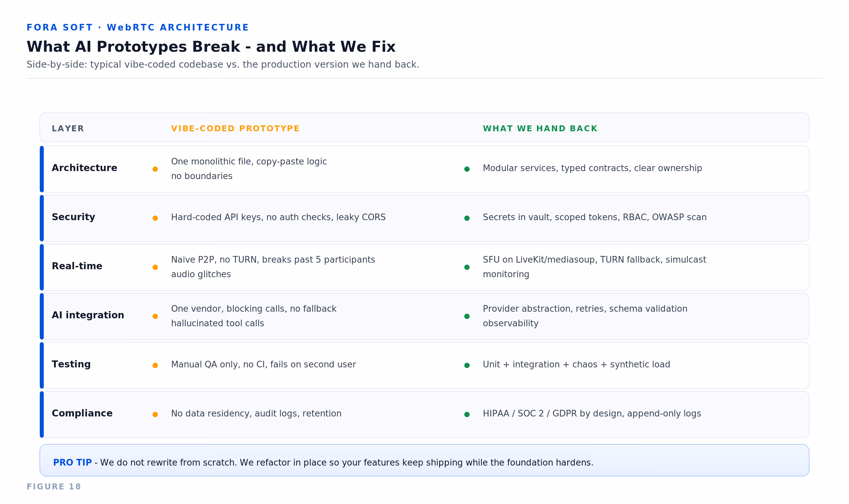
Task: Click the green dot in the Architecture row
Action: pyautogui.click(x=467, y=169)
